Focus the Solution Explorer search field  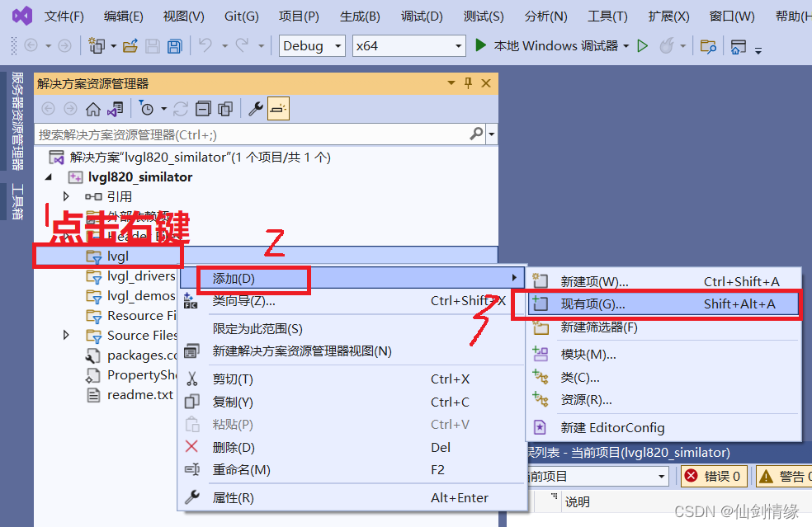tap(253, 134)
